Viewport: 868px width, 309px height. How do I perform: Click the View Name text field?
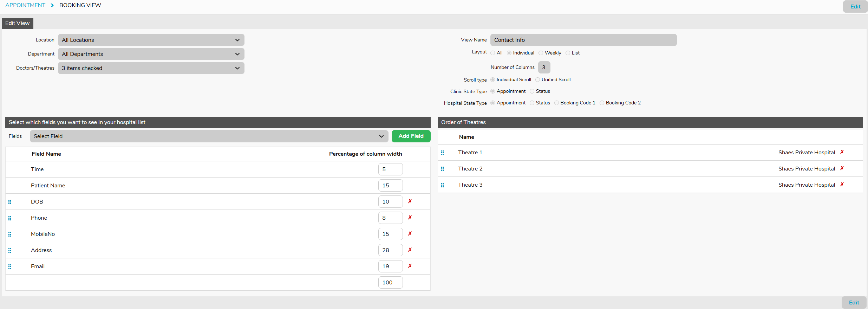[x=583, y=40]
